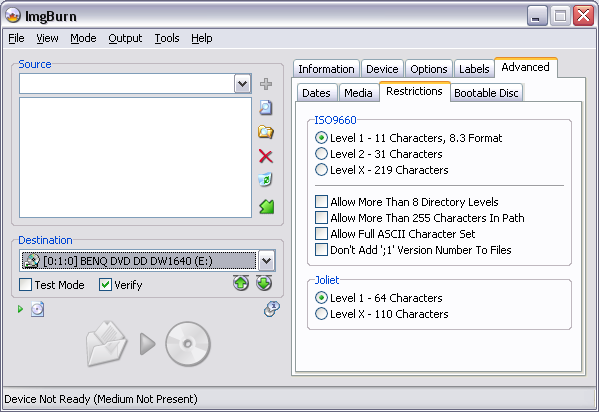Browse for a folder icon
Viewport: 599px width, 412px height.
pyautogui.click(x=266, y=132)
